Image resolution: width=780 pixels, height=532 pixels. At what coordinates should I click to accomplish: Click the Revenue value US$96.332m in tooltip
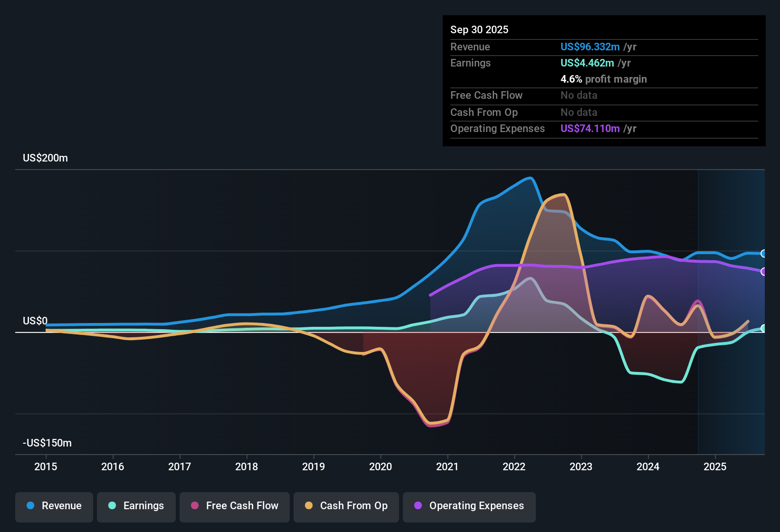(x=590, y=47)
